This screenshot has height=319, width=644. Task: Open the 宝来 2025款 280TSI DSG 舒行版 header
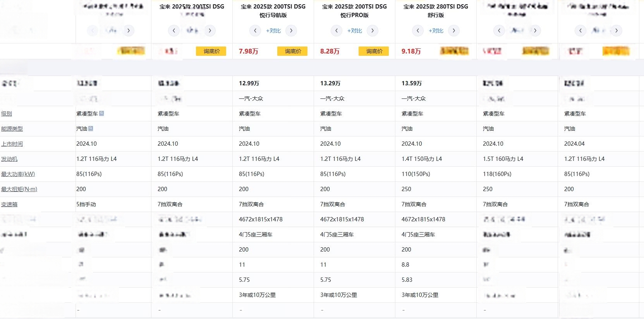[436, 11]
